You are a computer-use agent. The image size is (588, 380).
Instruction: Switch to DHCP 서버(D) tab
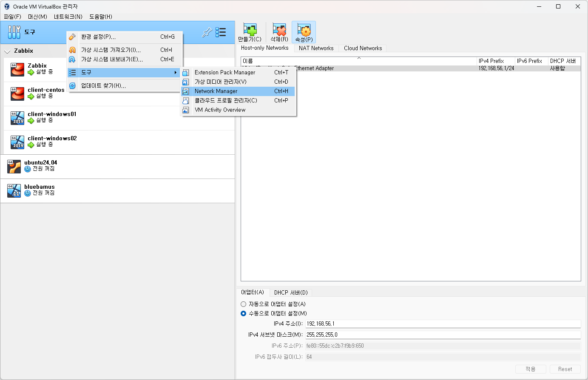coord(291,293)
